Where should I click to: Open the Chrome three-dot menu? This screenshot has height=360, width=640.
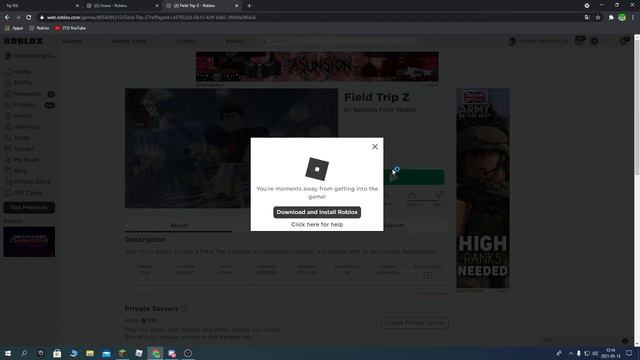click(x=633, y=17)
